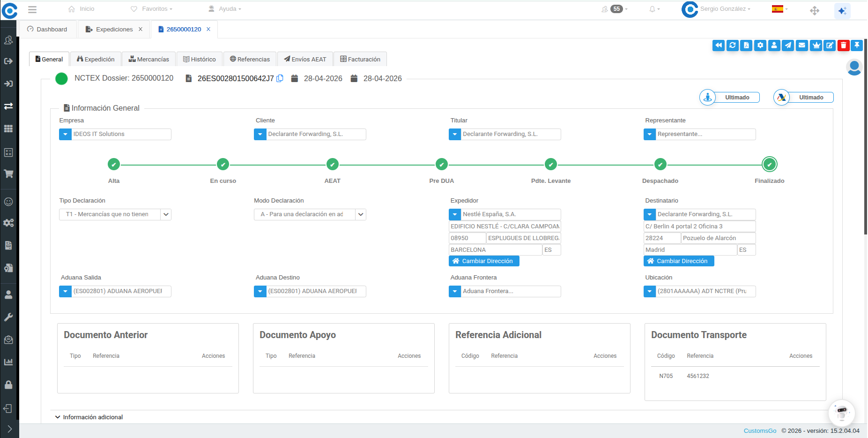The width and height of the screenshot is (868, 438).
Task: Click the Despachado step circle
Action: point(660,165)
